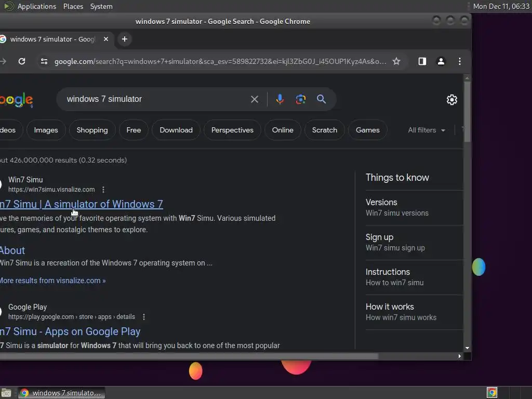
Task: Open Places menu in top panel
Action: pyautogui.click(x=73, y=6)
